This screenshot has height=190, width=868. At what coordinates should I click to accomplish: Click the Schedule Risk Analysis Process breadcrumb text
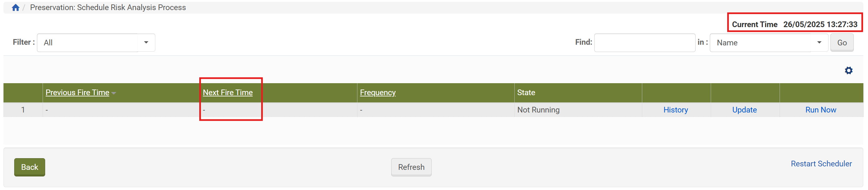(x=108, y=7)
